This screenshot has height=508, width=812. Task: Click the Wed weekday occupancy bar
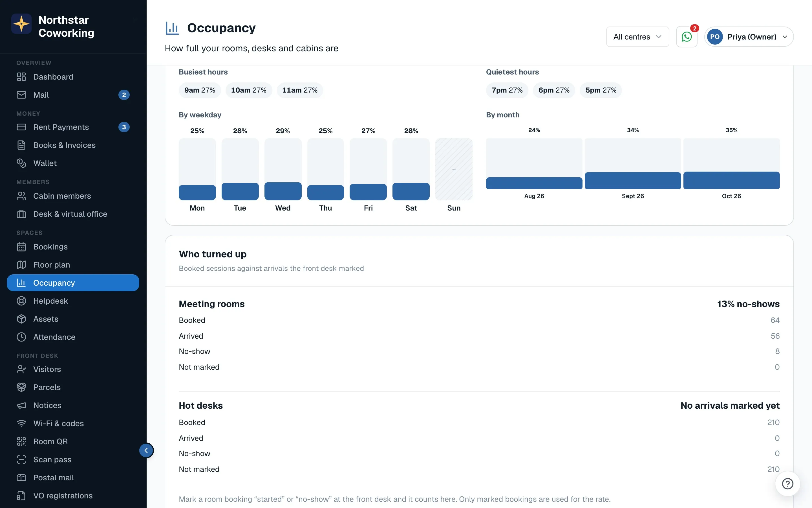[283, 169]
